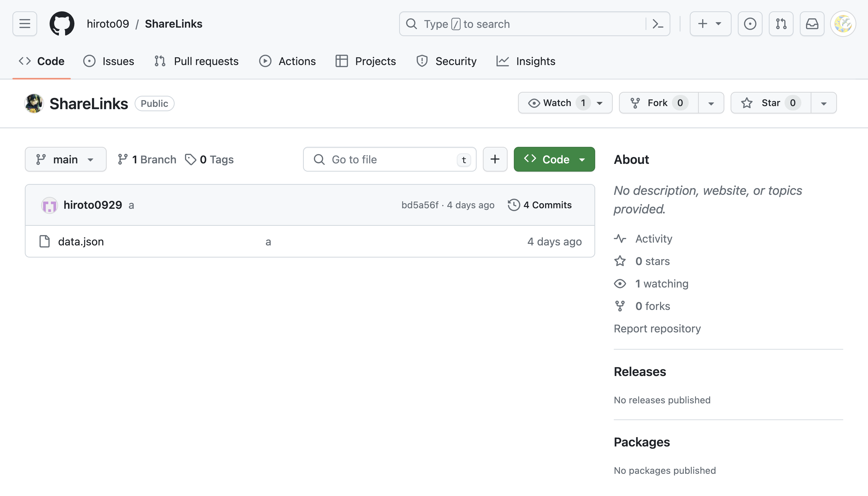Image resolution: width=868 pixels, height=496 pixels.
Task: Expand the green Code dropdown
Action: [554, 159]
